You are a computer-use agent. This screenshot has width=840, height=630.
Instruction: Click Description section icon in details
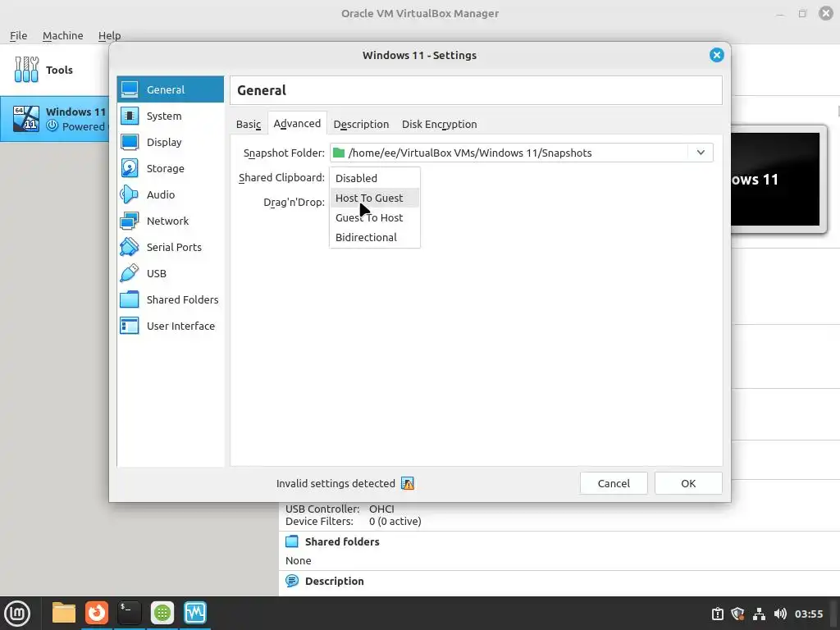click(x=292, y=581)
